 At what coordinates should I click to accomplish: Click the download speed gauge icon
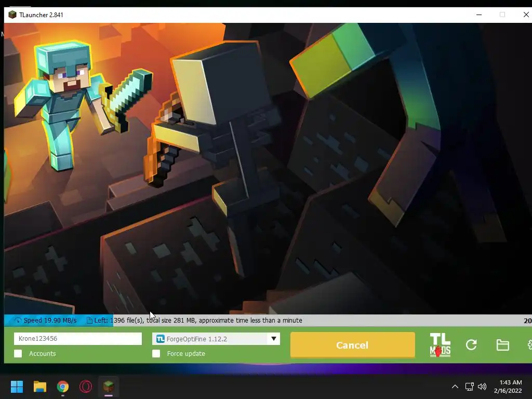pos(18,320)
